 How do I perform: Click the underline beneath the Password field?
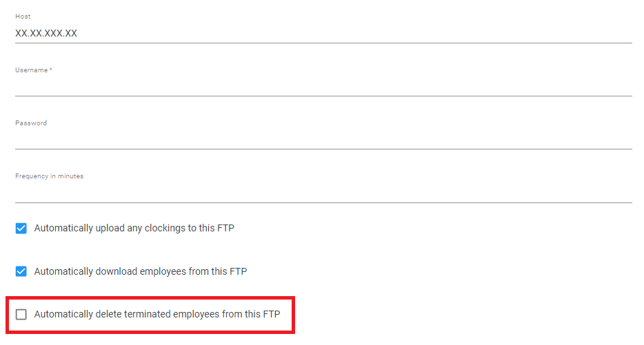[x=323, y=149]
